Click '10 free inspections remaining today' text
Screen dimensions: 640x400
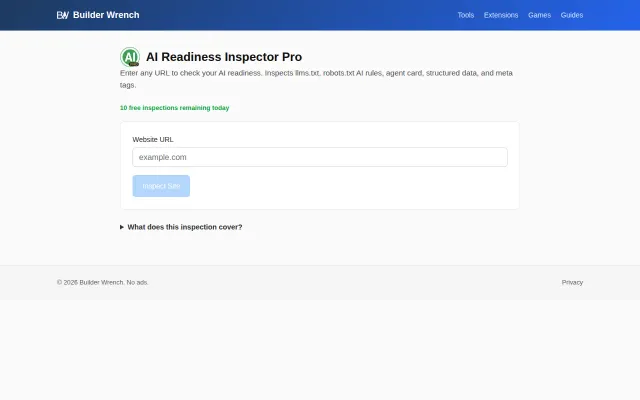pos(175,108)
